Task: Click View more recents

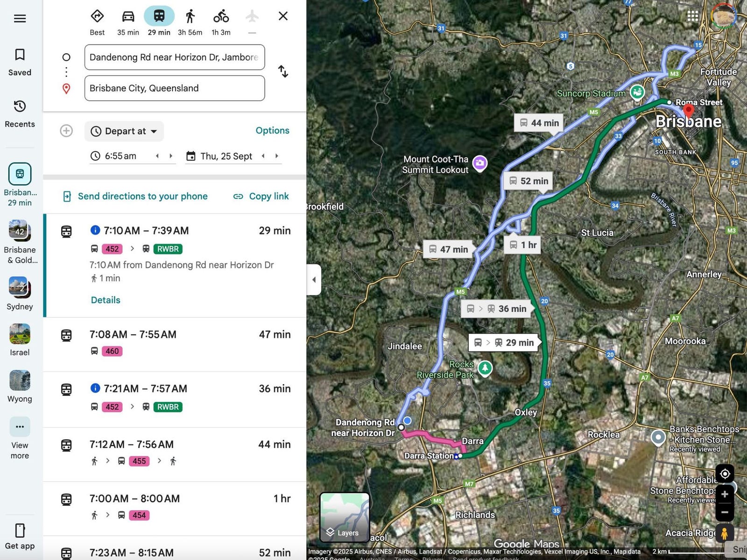Action: (x=20, y=438)
